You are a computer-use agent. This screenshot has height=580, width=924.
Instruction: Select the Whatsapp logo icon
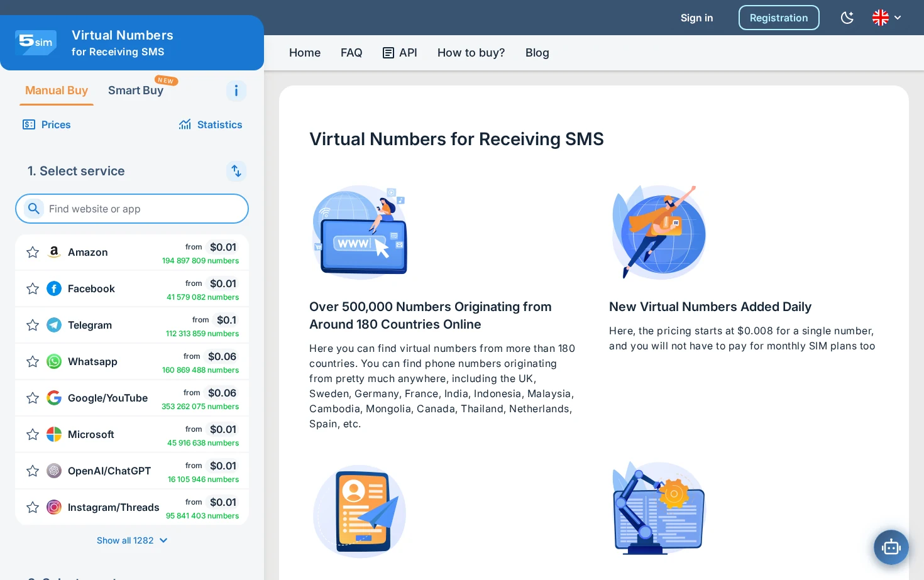click(x=54, y=361)
